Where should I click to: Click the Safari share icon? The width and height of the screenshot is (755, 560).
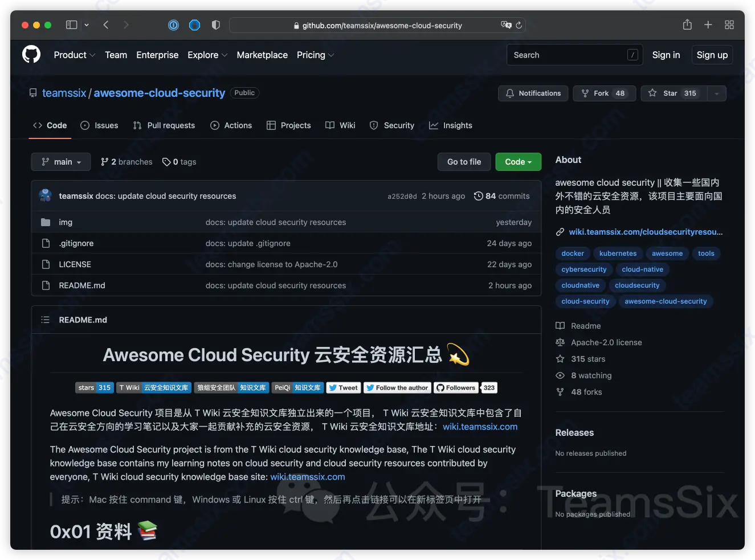pos(687,25)
